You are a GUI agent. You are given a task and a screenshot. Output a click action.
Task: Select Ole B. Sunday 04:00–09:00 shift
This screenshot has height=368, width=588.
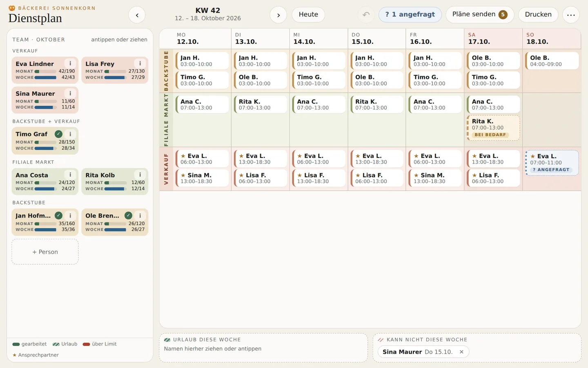(x=552, y=61)
